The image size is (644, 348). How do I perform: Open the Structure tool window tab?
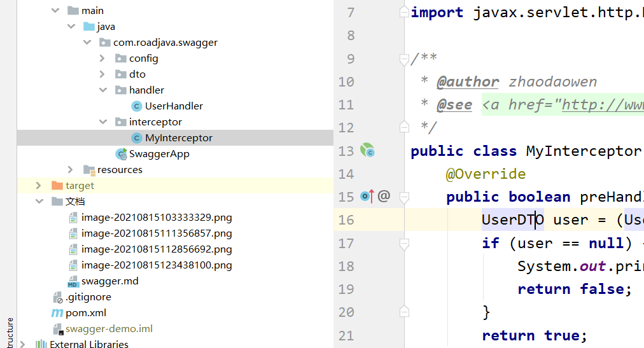[9, 331]
